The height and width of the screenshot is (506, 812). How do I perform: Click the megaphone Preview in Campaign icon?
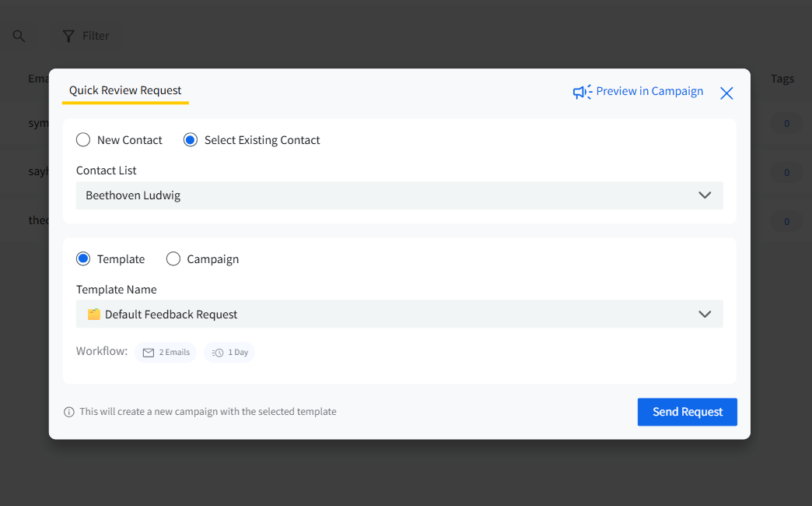[x=582, y=93]
